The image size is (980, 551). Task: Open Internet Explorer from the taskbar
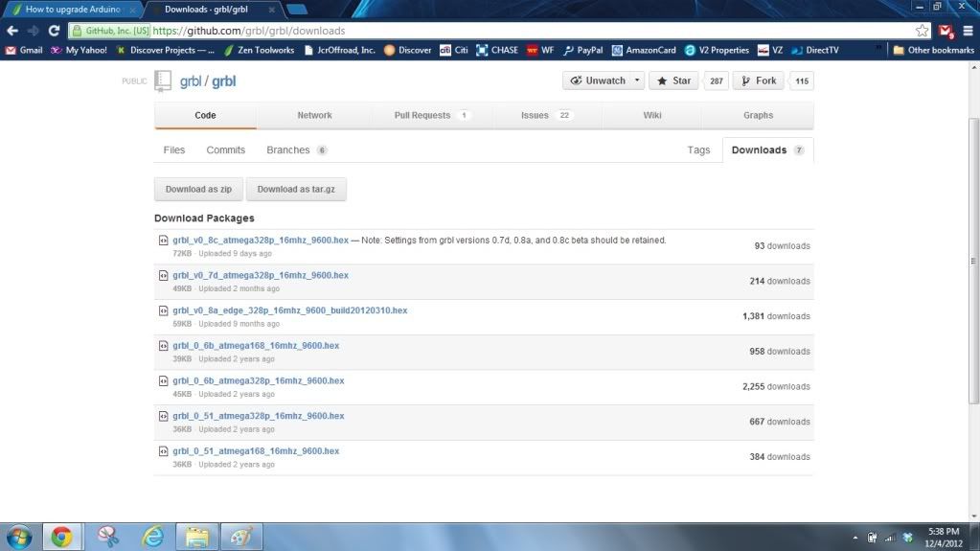pos(152,538)
